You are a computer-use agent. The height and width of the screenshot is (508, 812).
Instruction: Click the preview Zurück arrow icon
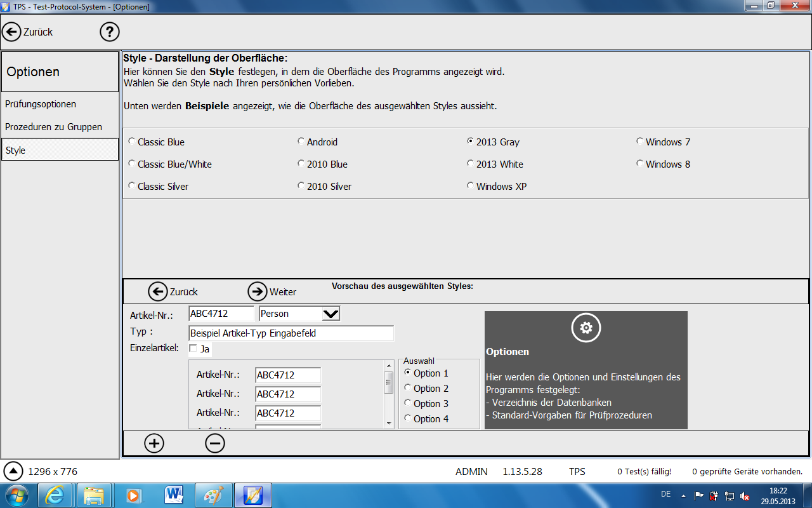click(x=158, y=291)
